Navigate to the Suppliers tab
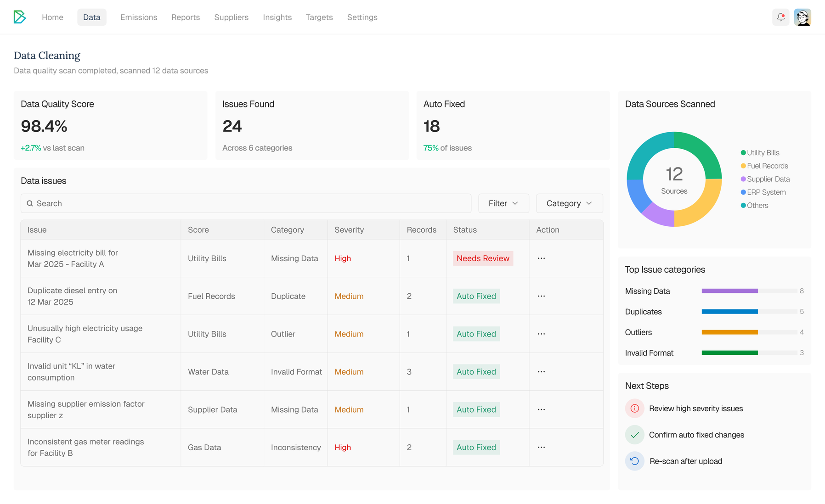The width and height of the screenshot is (825, 504). point(232,17)
